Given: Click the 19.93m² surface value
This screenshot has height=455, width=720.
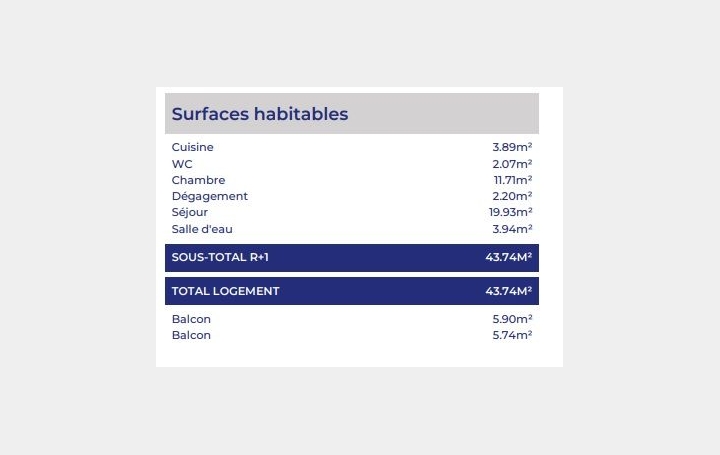Looking at the screenshot, I should (510, 212).
